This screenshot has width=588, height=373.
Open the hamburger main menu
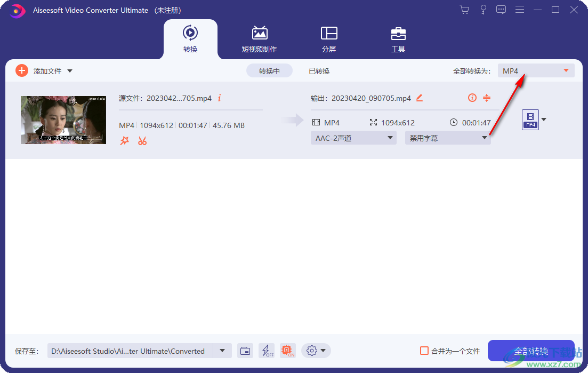pyautogui.click(x=519, y=10)
